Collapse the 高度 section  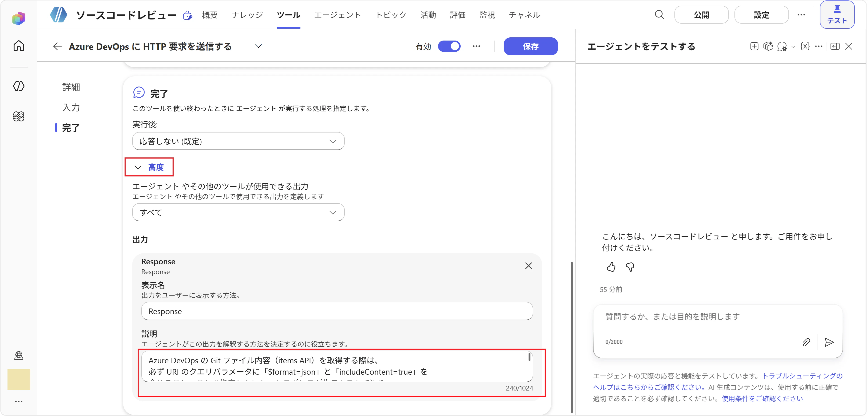tap(149, 167)
